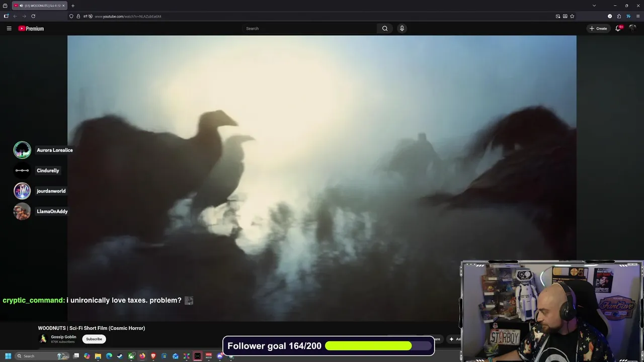Image resolution: width=644 pixels, height=362 pixels.
Task: Open the Windows Start menu
Action: (8, 356)
